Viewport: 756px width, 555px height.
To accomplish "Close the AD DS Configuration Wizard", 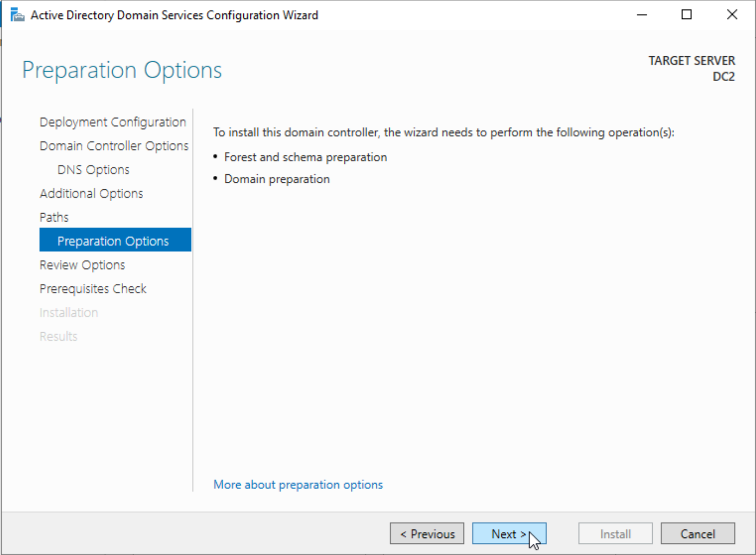I will [732, 15].
